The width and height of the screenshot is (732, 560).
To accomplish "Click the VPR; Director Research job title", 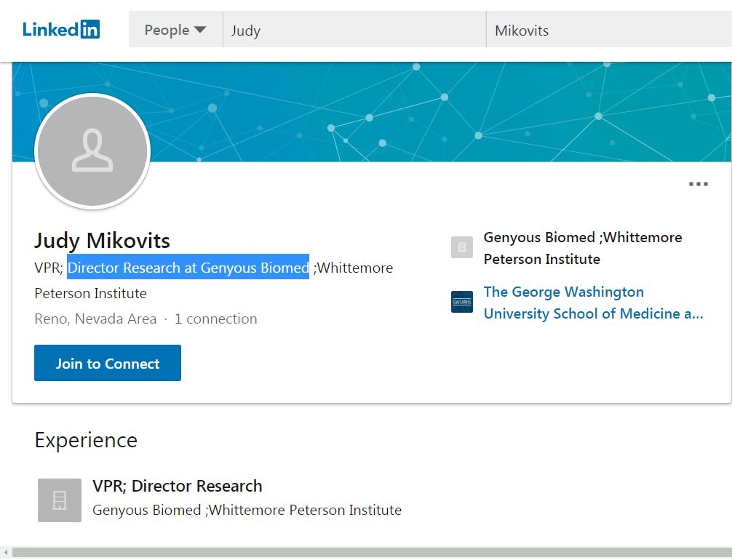I will click(177, 486).
